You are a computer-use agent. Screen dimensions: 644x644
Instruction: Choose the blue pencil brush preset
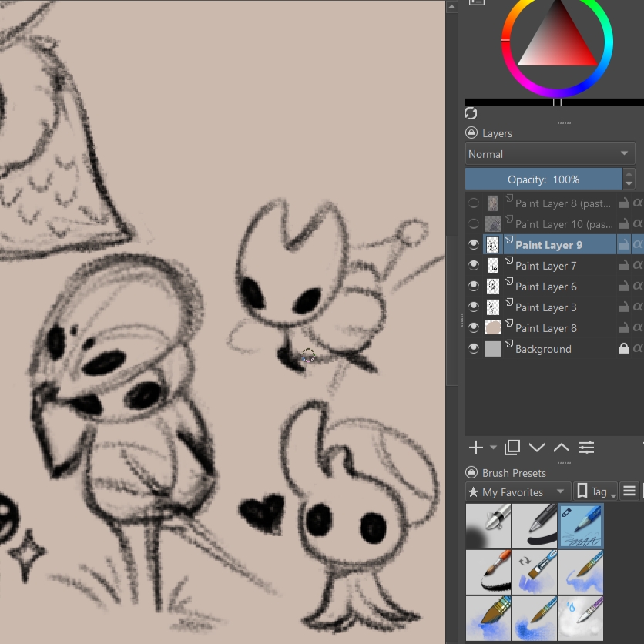pos(581,526)
